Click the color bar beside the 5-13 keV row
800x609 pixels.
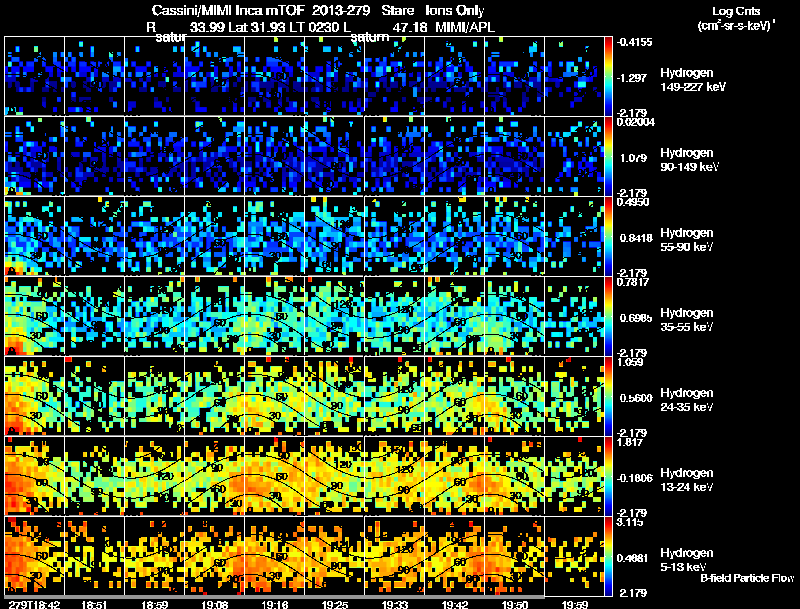pos(608,556)
